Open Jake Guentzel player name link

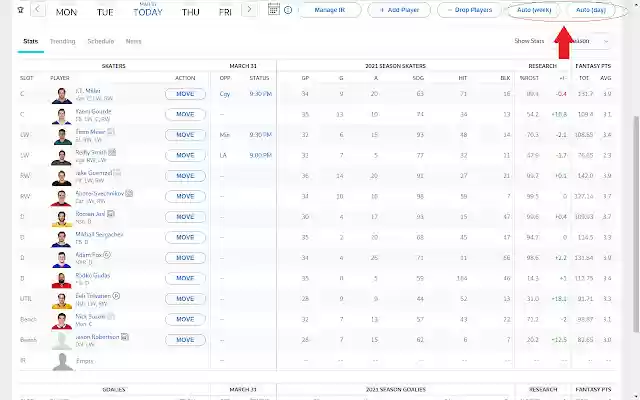[94, 173]
